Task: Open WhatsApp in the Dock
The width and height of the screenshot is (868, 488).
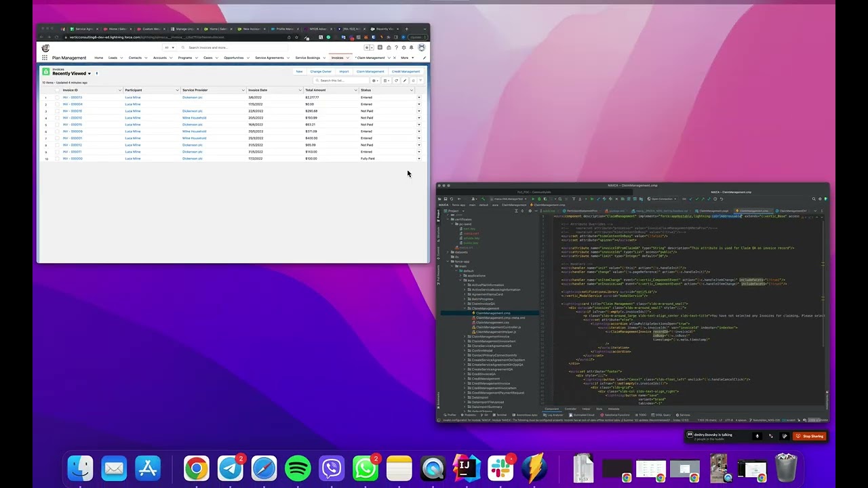Action: coord(366,468)
